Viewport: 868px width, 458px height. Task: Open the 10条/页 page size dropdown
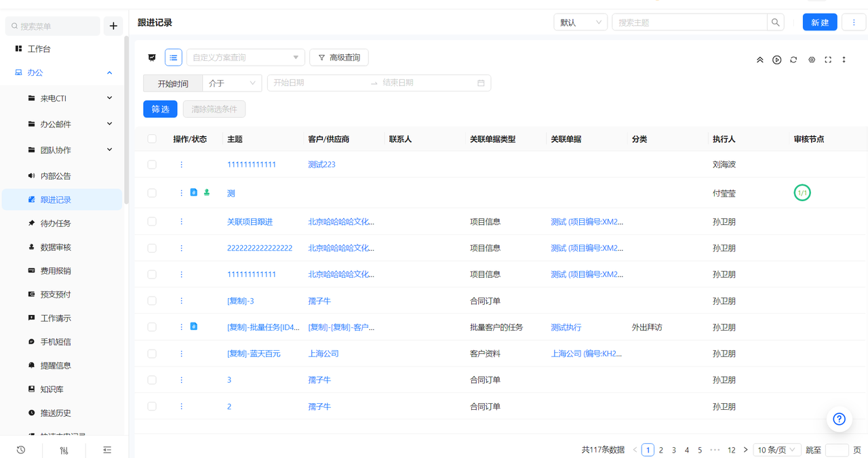coord(776,450)
